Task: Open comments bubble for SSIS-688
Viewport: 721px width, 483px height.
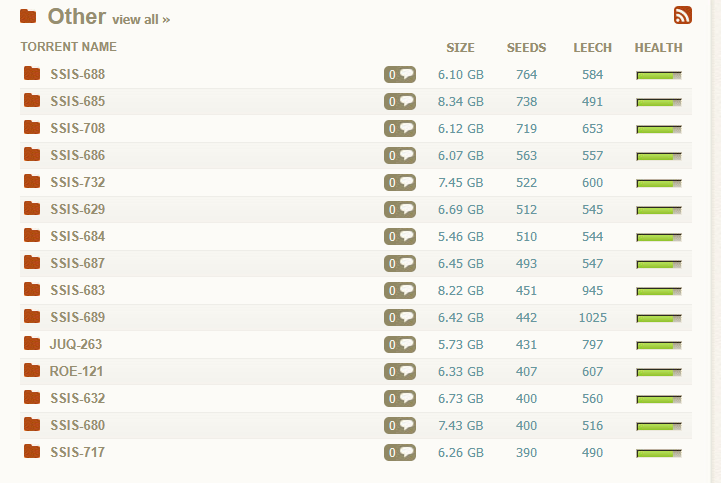Action: click(x=400, y=75)
